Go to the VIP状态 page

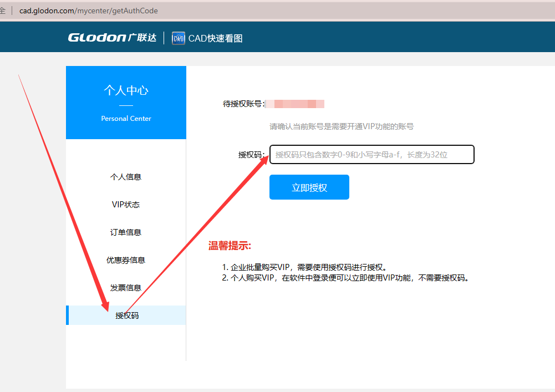pyautogui.click(x=126, y=205)
